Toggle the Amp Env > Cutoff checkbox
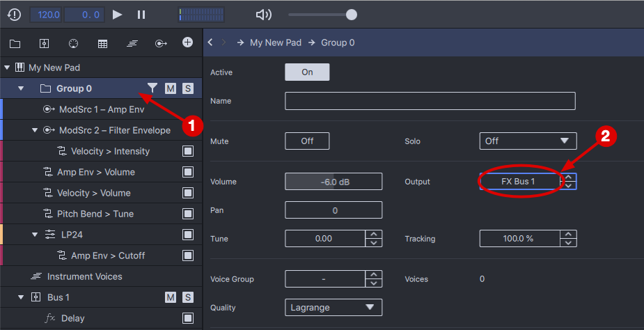This screenshot has width=644, height=330. [x=188, y=256]
